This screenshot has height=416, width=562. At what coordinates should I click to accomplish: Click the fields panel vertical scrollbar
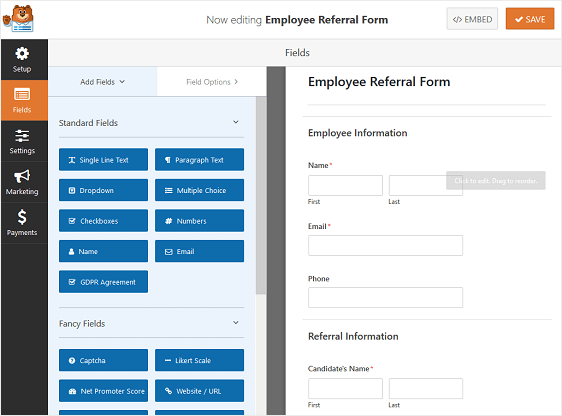[x=261, y=195]
